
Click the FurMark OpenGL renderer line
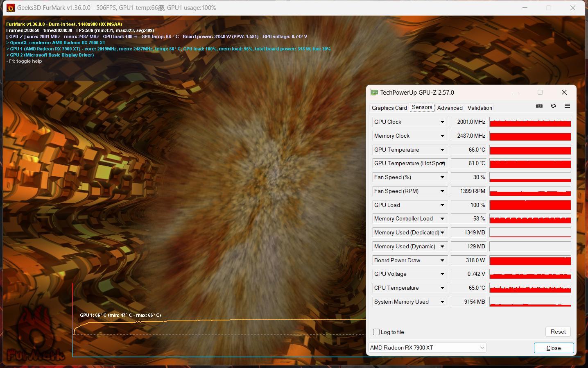(56, 43)
